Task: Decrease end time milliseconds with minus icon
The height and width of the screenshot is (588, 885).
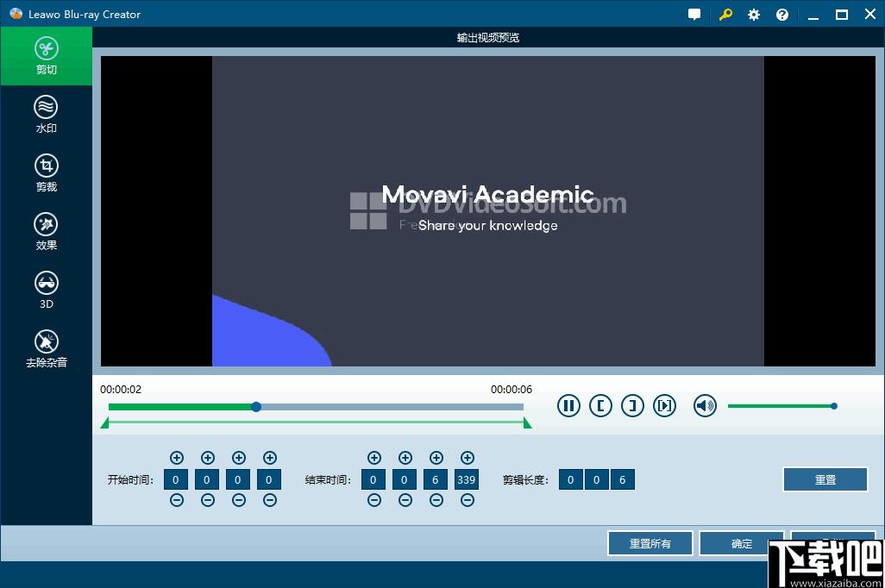Action: pos(468,500)
